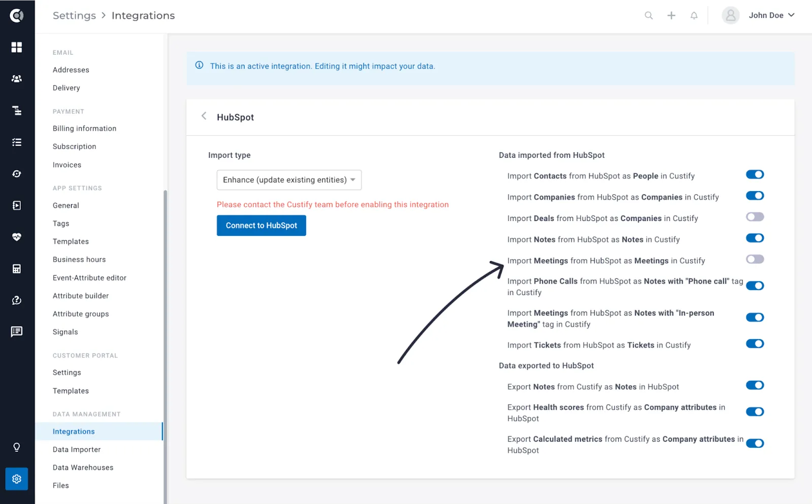Toggle Import Contacts as People switch
812x504 pixels.
pyautogui.click(x=755, y=175)
